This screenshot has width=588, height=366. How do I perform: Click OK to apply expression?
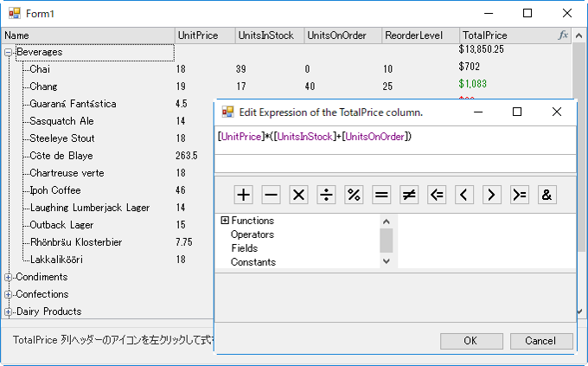click(471, 341)
